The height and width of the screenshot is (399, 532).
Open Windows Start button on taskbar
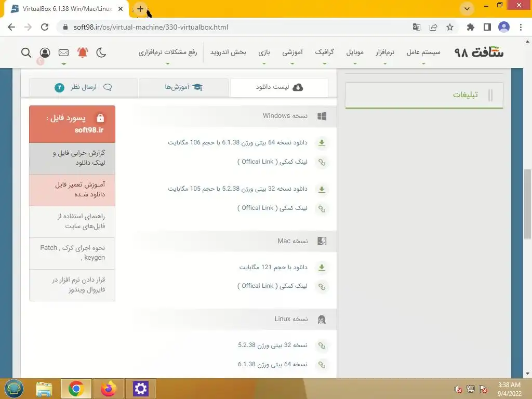pyautogui.click(x=14, y=389)
